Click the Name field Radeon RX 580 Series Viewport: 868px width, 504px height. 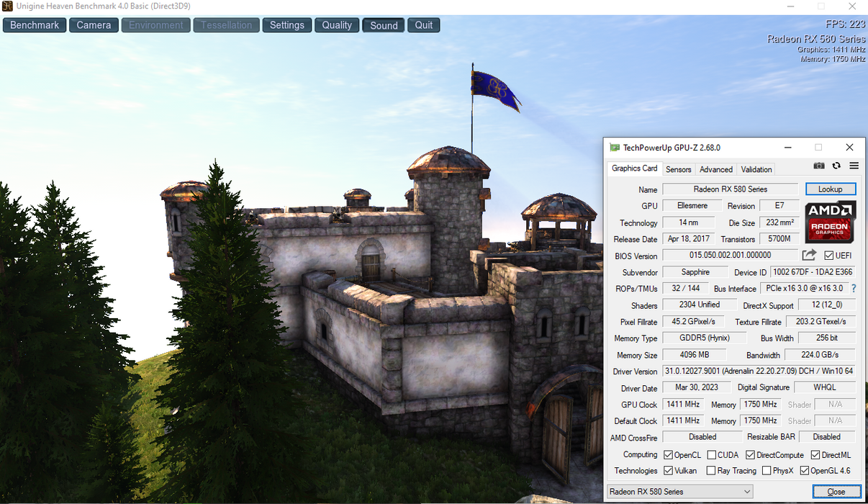tap(730, 189)
